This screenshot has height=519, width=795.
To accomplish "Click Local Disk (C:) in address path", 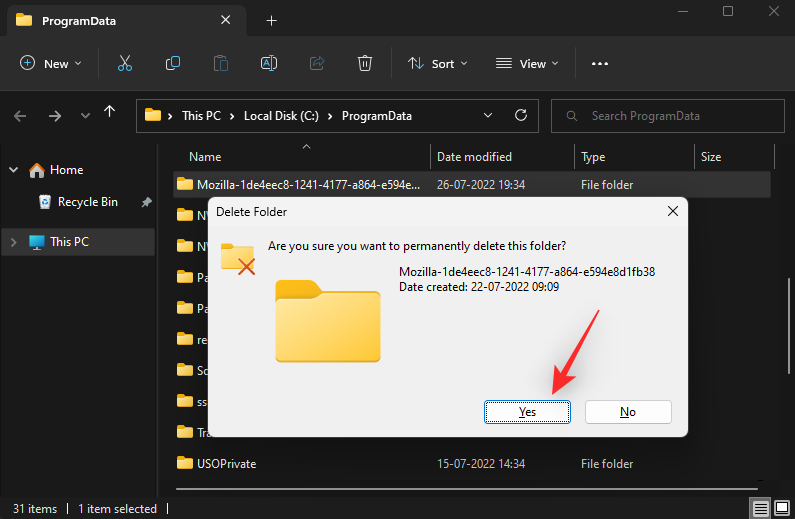I will [281, 116].
